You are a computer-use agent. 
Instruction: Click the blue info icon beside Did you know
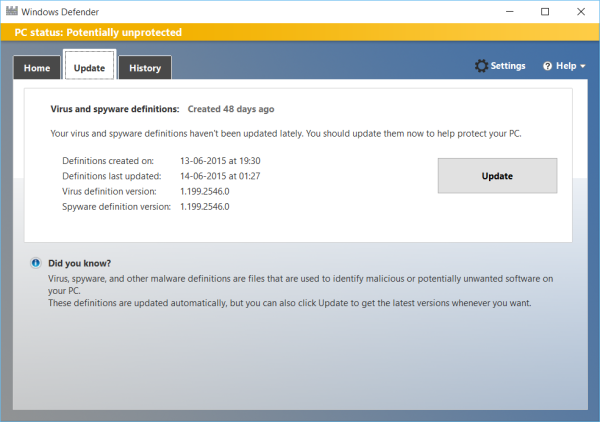click(36, 263)
